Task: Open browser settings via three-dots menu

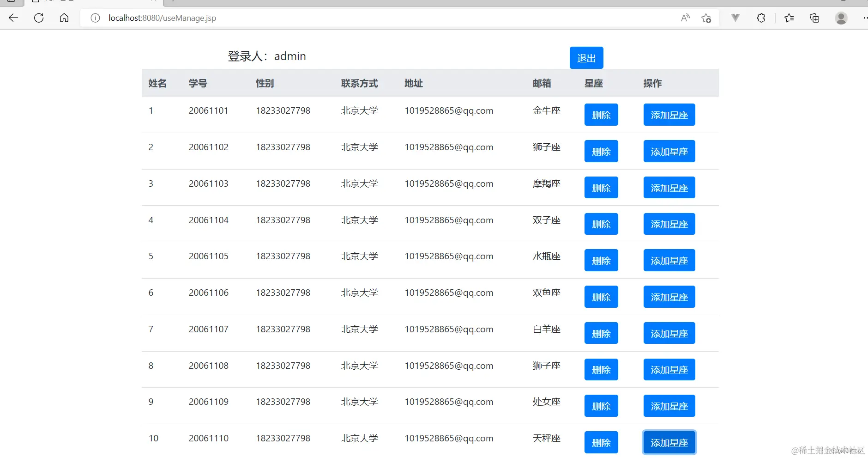Action: tap(864, 18)
